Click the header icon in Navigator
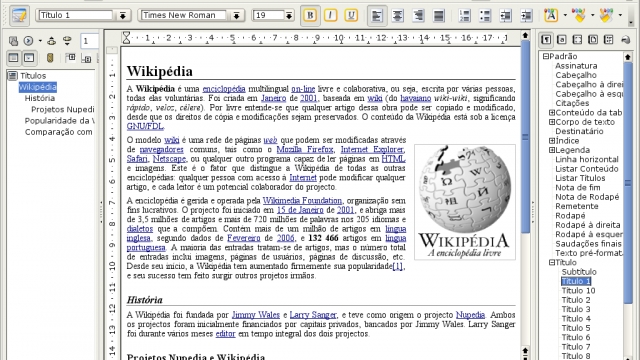 click(71, 58)
